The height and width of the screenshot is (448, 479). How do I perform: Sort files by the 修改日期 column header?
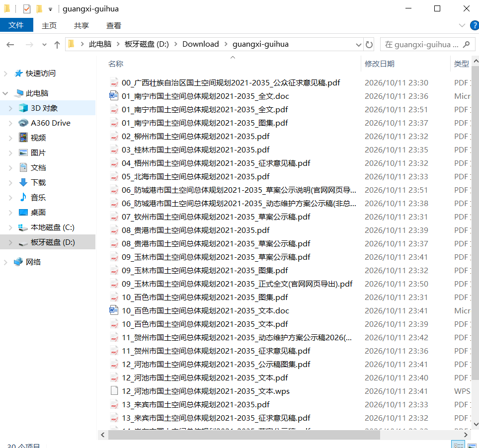380,64
